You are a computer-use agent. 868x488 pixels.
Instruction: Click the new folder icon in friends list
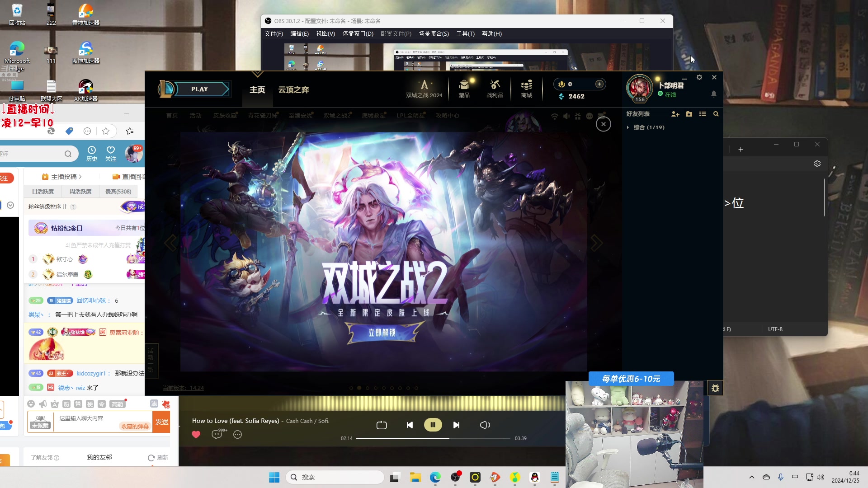pos(689,114)
